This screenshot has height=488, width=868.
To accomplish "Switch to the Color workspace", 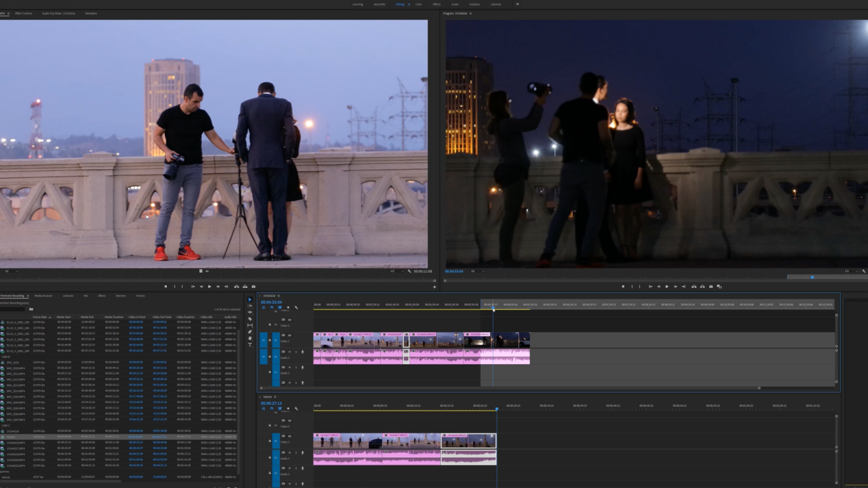I will pyautogui.click(x=418, y=4).
